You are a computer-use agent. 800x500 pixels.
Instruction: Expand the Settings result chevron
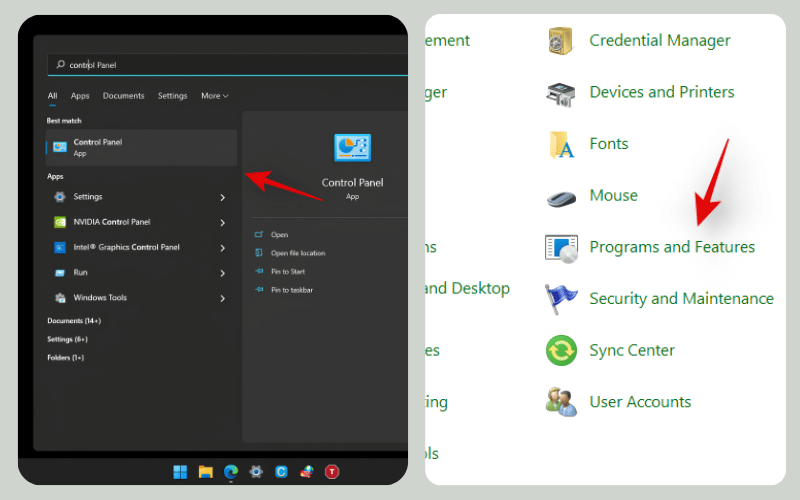point(222,197)
